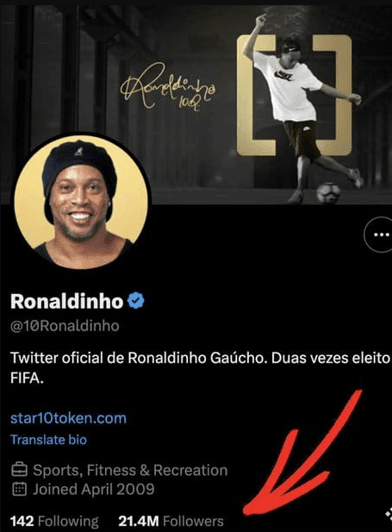Click the gold Ronaldinho signature in banner
The width and height of the screenshot is (392, 532).
167,86
